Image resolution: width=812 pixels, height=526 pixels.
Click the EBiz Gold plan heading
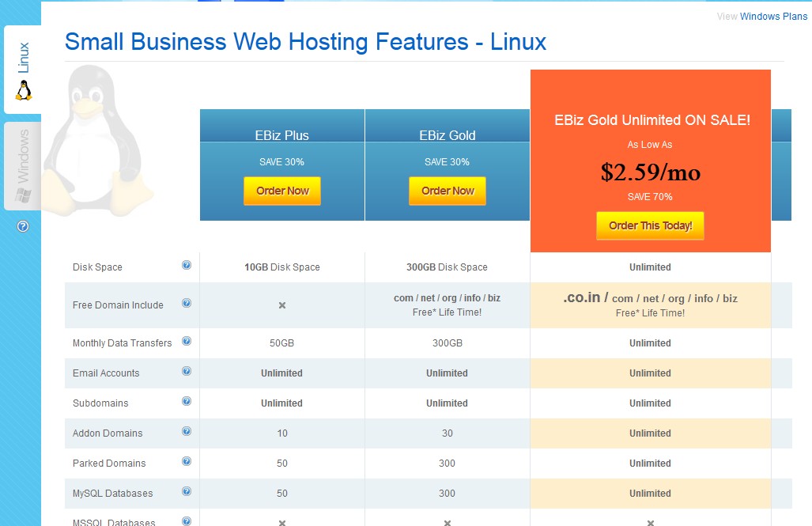click(448, 135)
